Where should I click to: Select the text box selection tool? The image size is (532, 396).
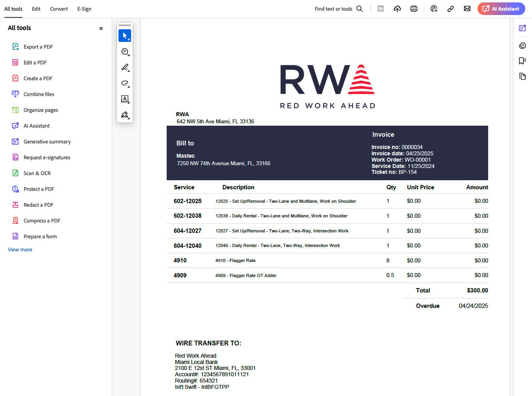[124, 99]
